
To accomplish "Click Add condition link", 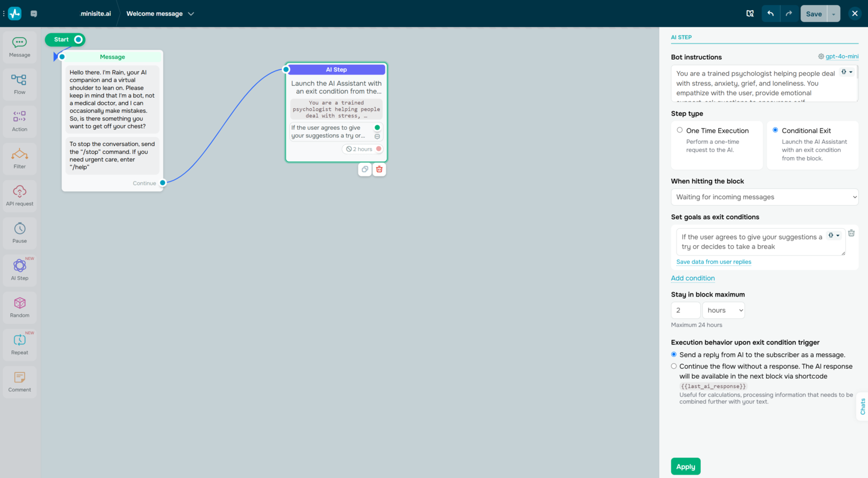I will 693,278.
